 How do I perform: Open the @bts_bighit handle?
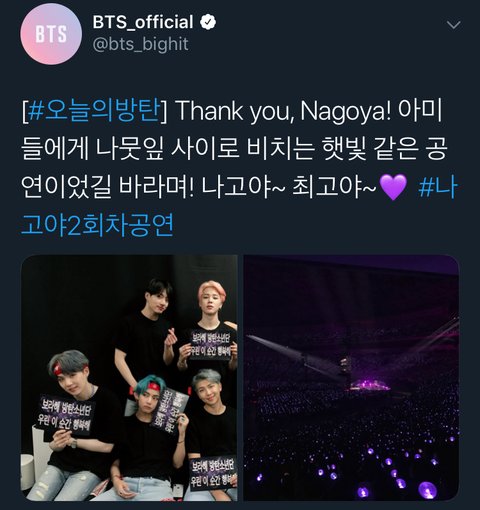click(x=140, y=44)
